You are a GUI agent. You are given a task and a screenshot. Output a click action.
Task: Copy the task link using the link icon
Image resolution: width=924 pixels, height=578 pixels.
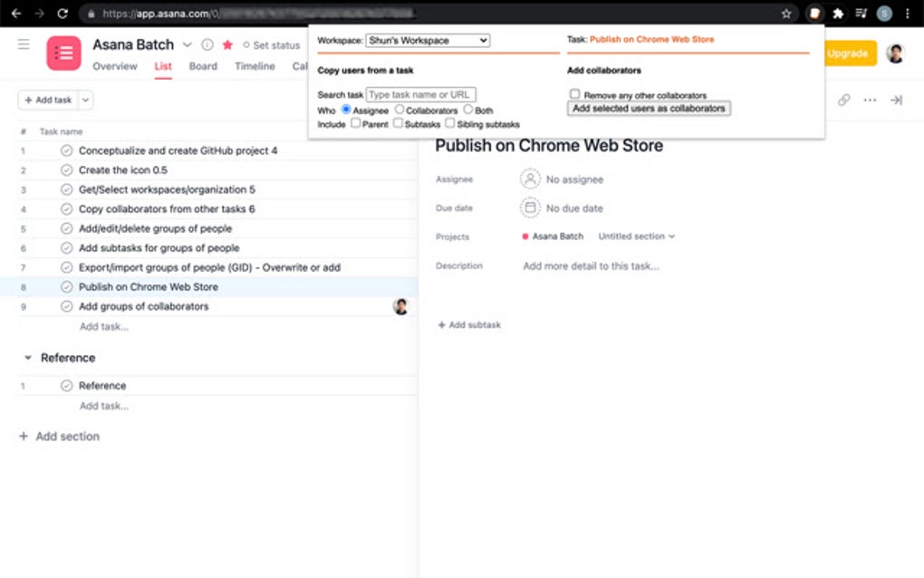pyautogui.click(x=843, y=101)
